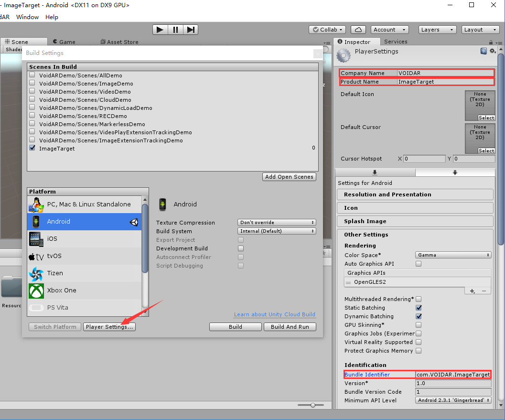This screenshot has width=505, height=420.
Task: Click the Player Settings button
Action: pos(109,327)
